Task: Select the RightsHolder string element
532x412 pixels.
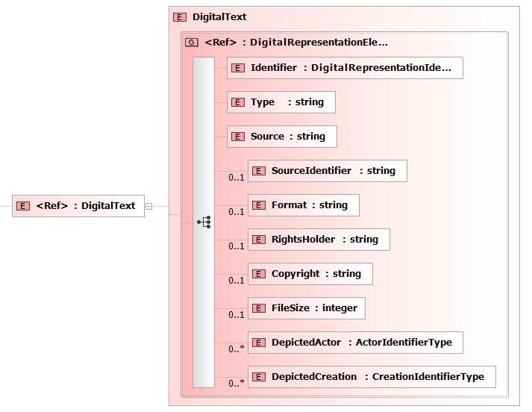Action: pos(319,240)
